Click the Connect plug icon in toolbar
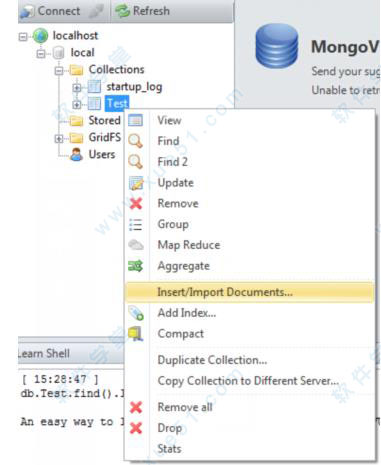 (27, 11)
